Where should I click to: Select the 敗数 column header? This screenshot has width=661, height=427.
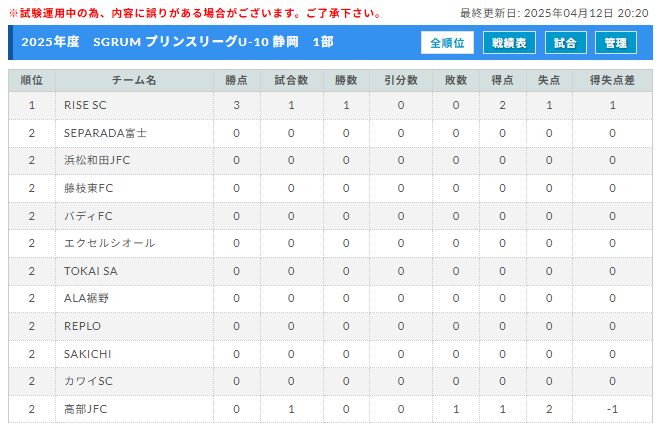(x=456, y=81)
